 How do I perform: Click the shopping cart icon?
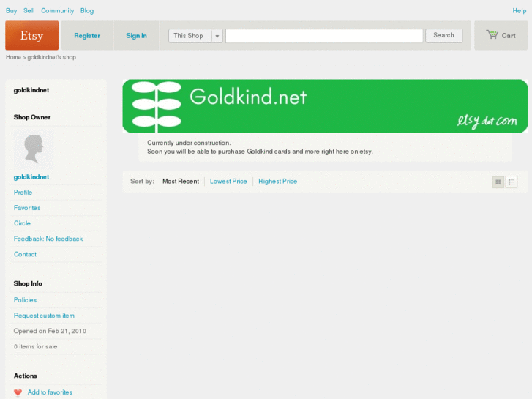(492, 34)
